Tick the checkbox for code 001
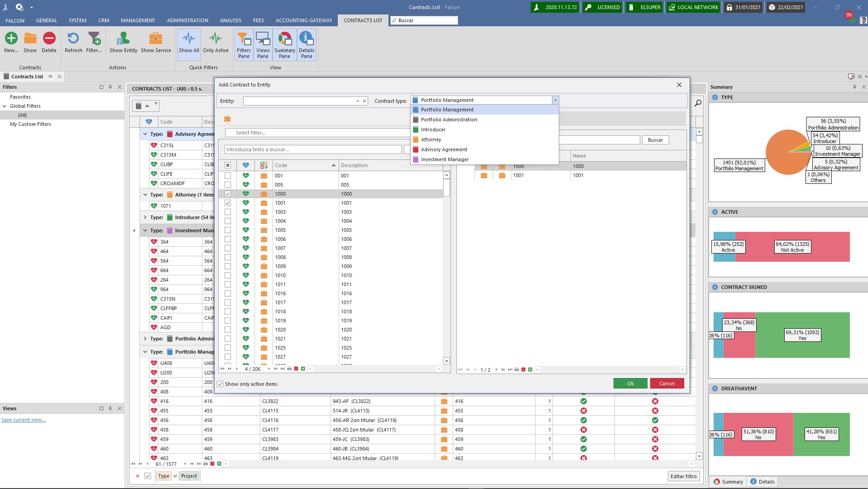Viewport: 868px width, 489px height. click(228, 176)
